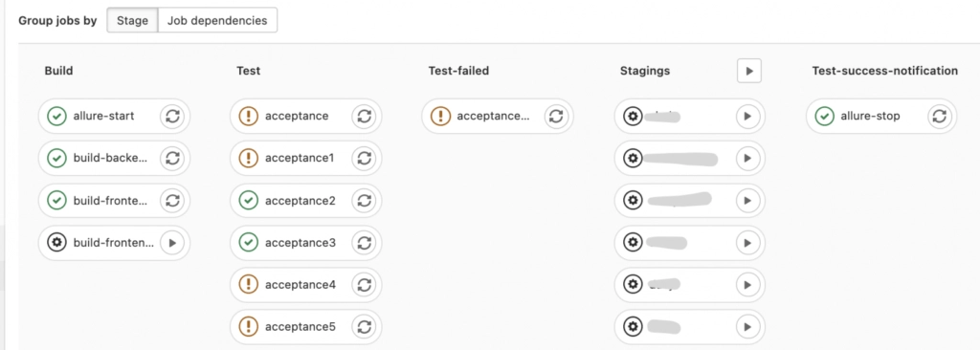Group jobs by Job dependencies
980x350 pixels.
pos(217,21)
